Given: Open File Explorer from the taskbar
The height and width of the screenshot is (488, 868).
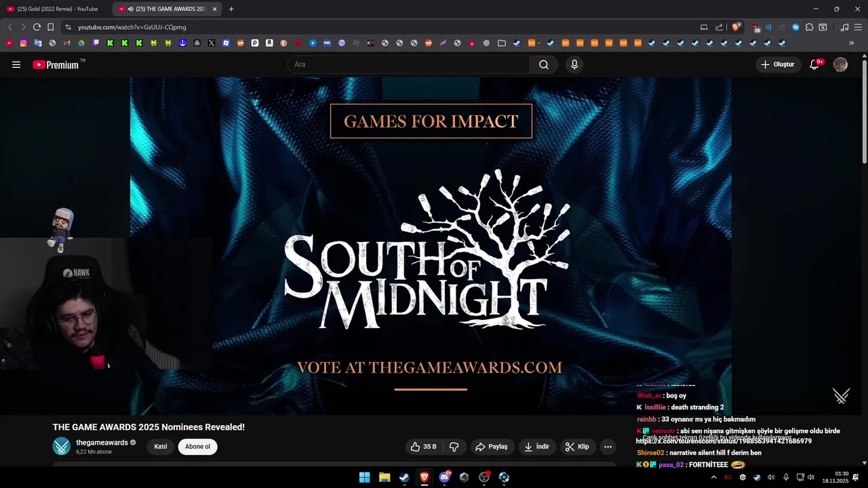Looking at the screenshot, I should pos(384,477).
